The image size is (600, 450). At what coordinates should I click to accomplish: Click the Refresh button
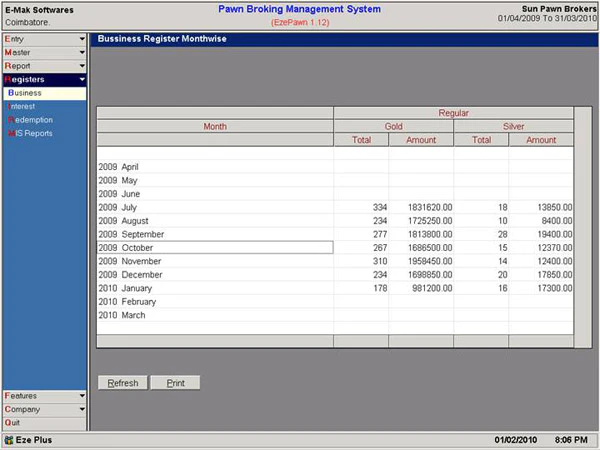(x=122, y=383)
